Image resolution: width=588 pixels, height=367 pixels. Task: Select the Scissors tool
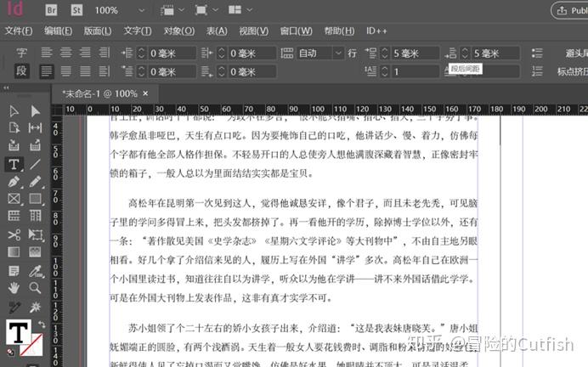pos(14,235)
